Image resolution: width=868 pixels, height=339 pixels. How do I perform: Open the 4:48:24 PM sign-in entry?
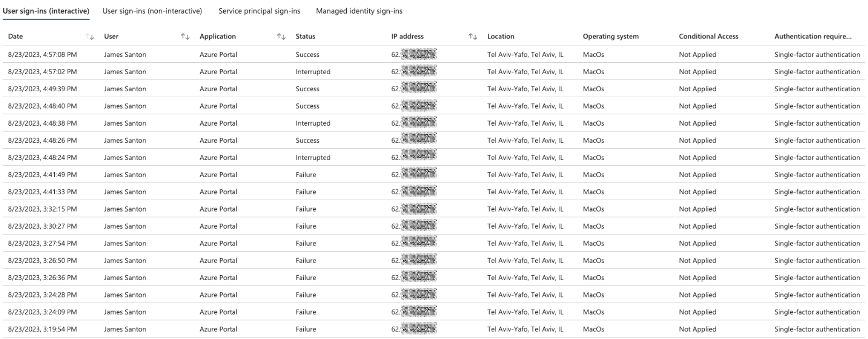tap(434, 157)
